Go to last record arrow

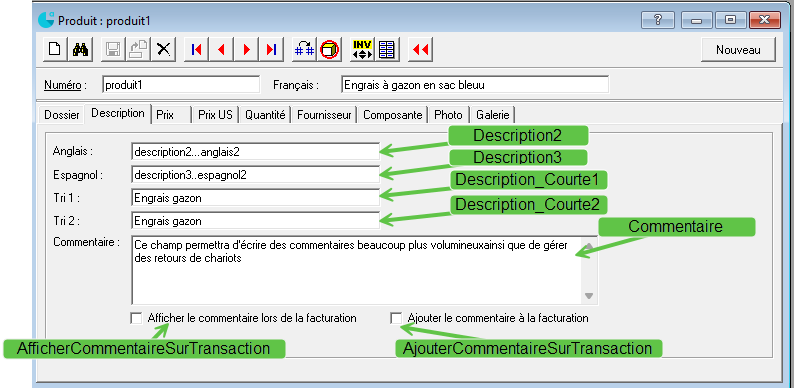[271, 49]
